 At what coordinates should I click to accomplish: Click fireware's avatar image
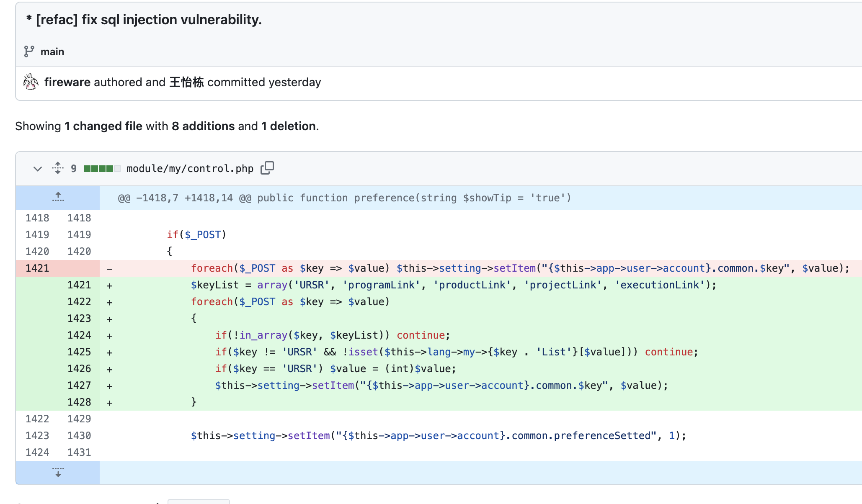coord(31,82)
